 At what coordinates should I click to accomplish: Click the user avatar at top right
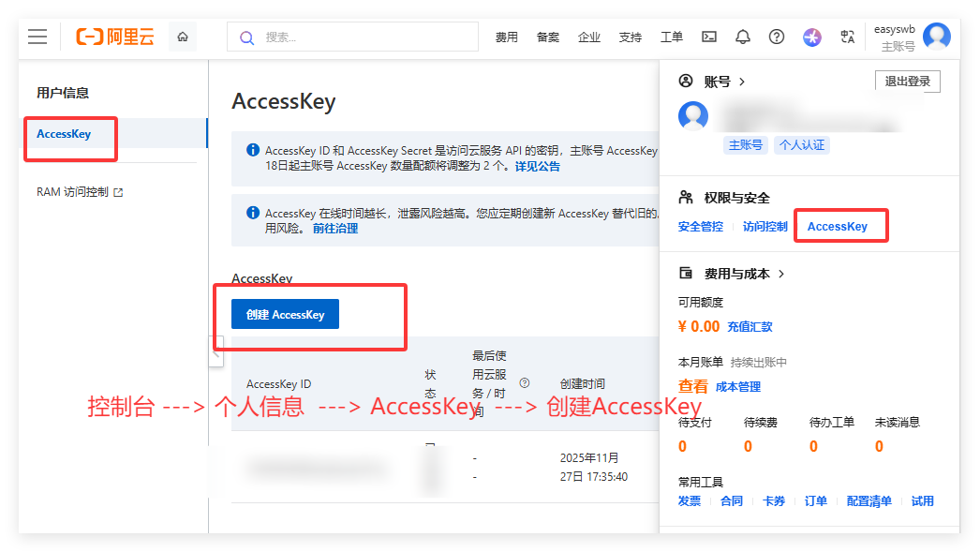[937, 37]
